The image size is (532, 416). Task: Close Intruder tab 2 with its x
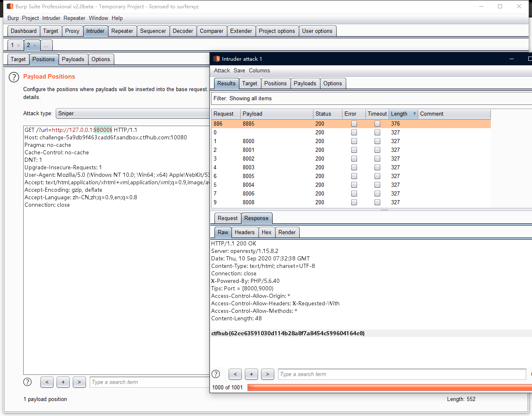point(34,45)
